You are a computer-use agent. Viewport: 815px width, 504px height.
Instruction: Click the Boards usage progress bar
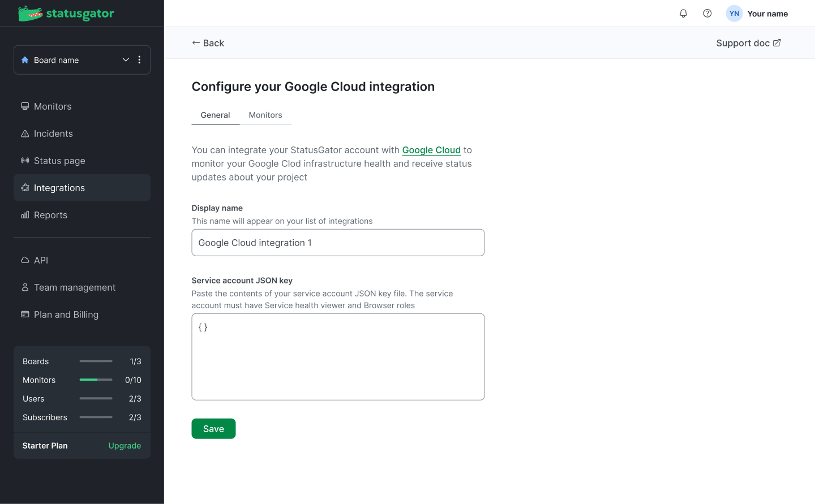(96, 361)
